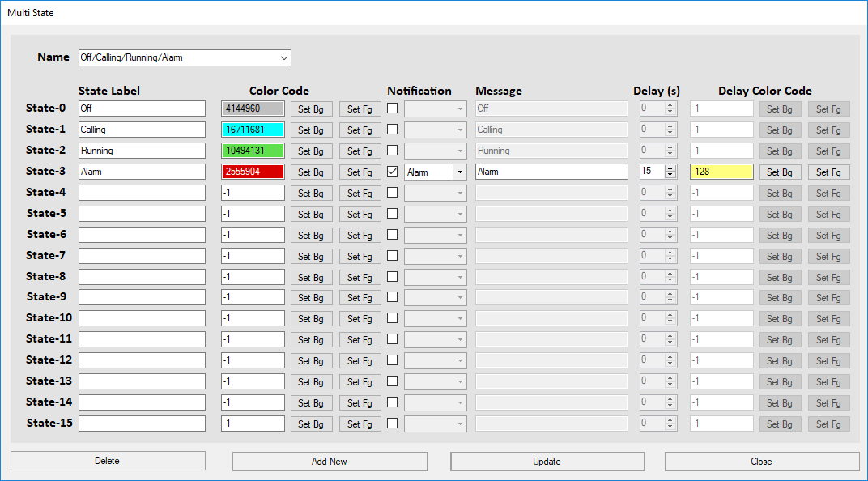Click the cyan State-1 color code field
868x481 pixels.
[x=253, y=130]
